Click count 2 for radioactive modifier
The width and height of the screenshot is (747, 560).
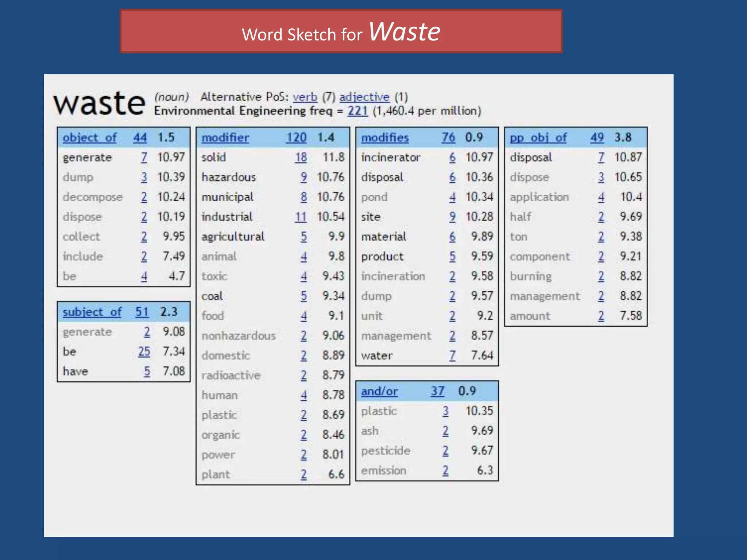304,375
